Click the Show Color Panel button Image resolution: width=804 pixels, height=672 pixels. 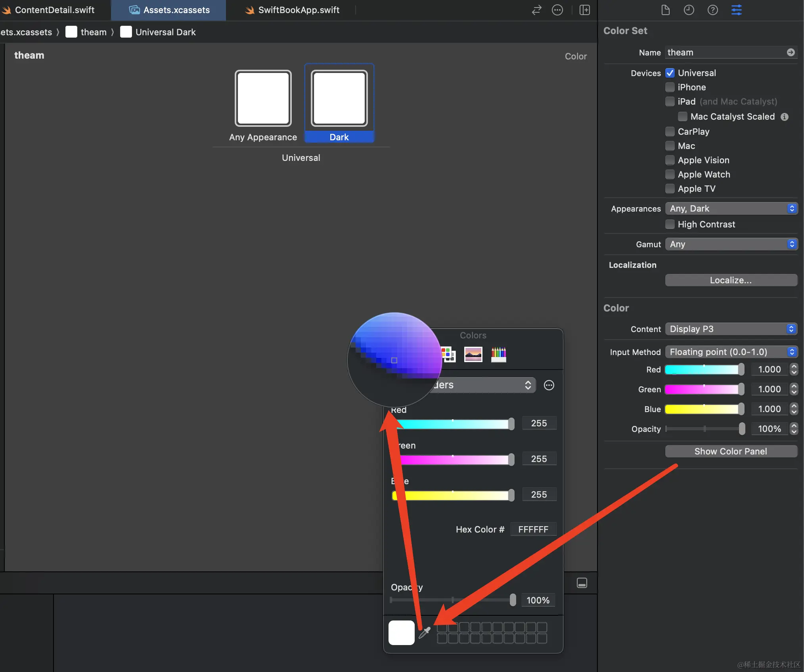pos(731,451)
